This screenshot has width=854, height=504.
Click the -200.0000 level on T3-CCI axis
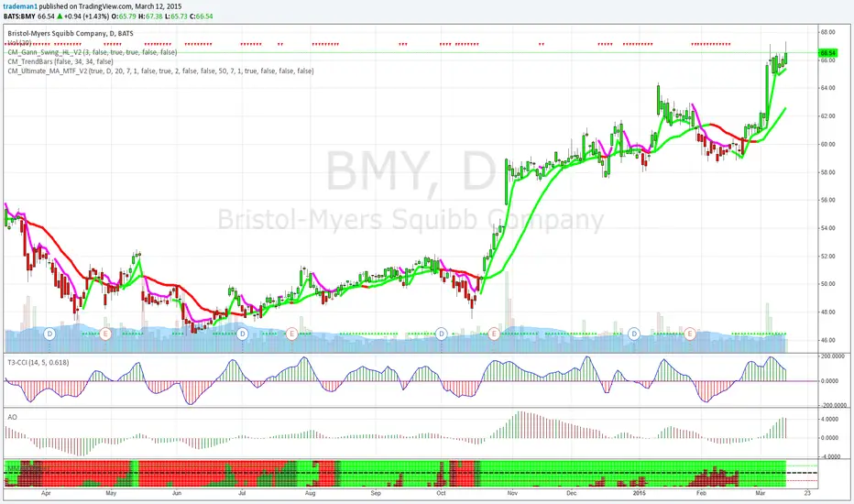click(x=833, y=405)
